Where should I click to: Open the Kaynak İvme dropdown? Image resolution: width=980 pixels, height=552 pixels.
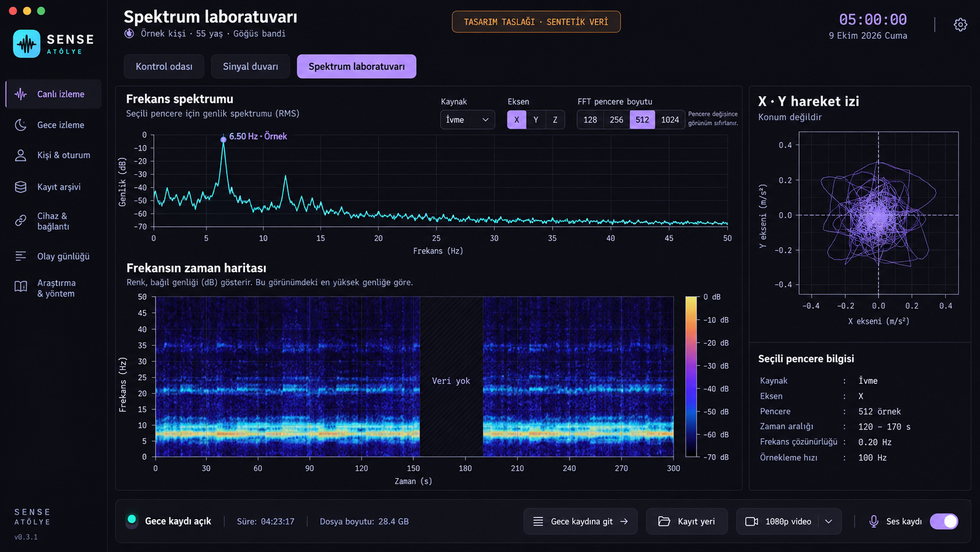tap(467, 120)
